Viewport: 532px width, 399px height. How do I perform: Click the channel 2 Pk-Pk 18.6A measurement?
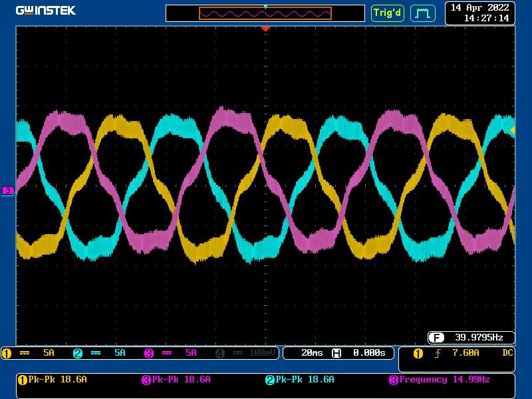pos(300,380)
